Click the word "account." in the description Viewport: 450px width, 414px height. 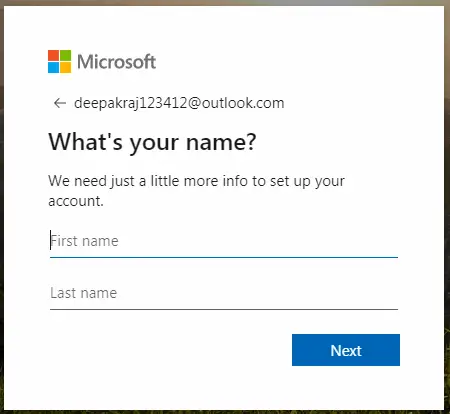(76, 201)
